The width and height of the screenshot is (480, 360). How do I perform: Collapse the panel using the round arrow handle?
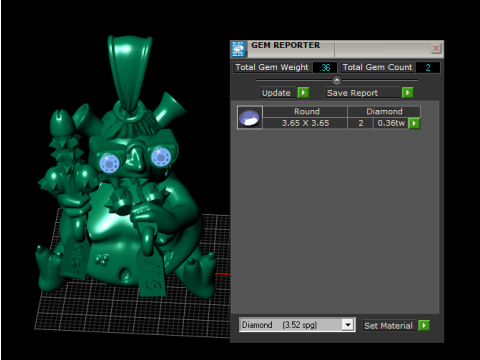tap(337, 80)
